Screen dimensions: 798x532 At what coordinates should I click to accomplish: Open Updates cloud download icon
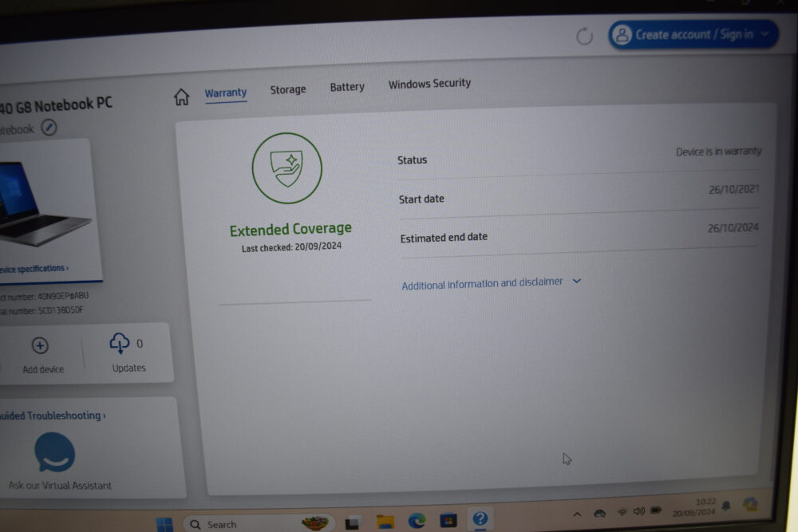[120, 343]
